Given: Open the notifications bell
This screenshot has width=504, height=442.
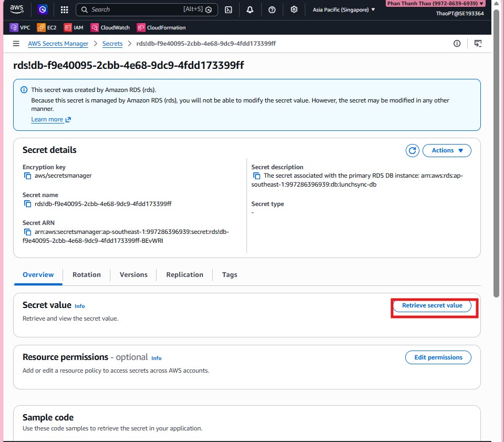Looking at the screenshot, I should tap(250, 9).
